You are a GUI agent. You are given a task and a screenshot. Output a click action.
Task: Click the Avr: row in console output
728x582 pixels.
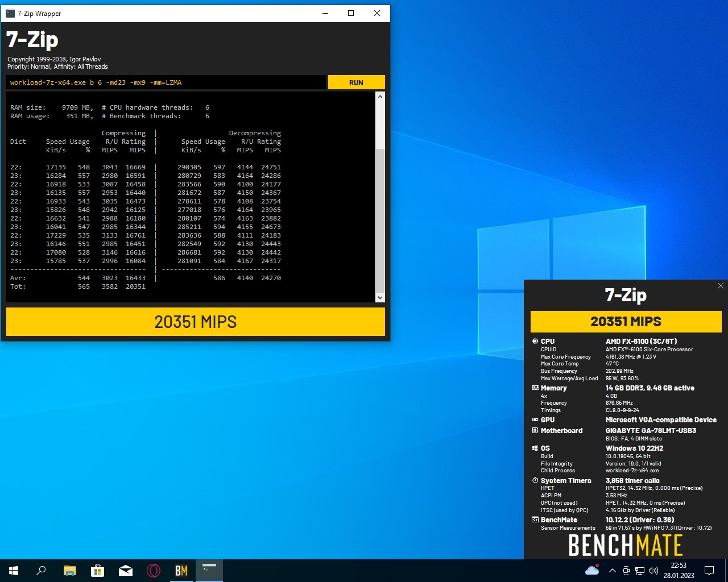tap(146, 278)
